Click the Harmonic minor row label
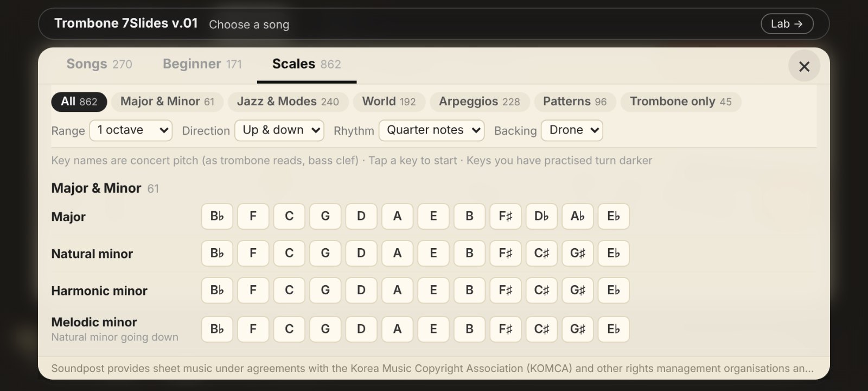This screenshot has height=391, width=868. pos(99,291)
